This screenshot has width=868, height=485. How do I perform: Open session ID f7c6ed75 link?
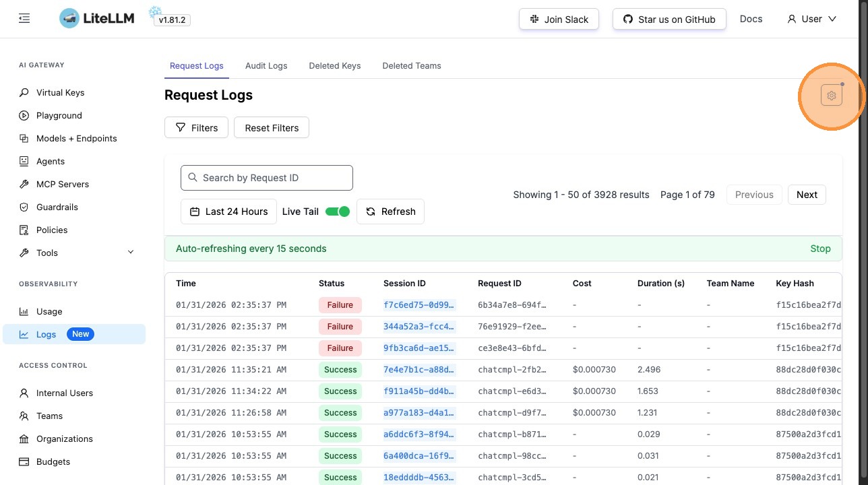tap(418, 305)
